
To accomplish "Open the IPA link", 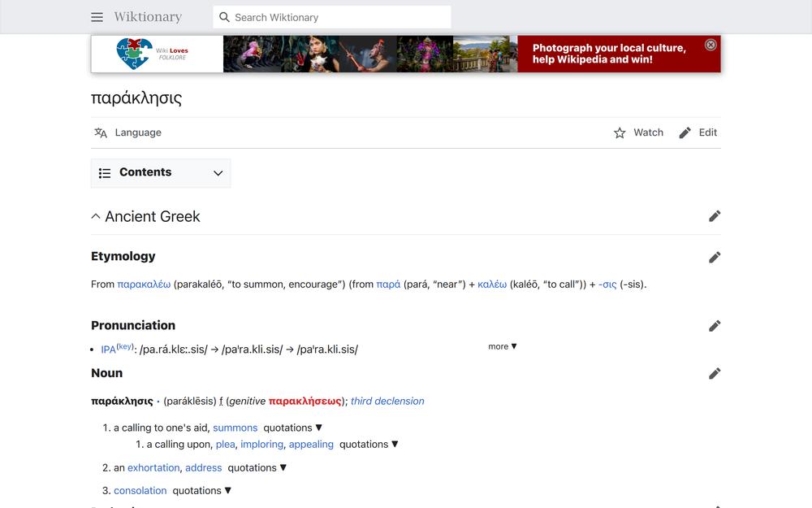I will pyautogui.click(x=108, y=350).
